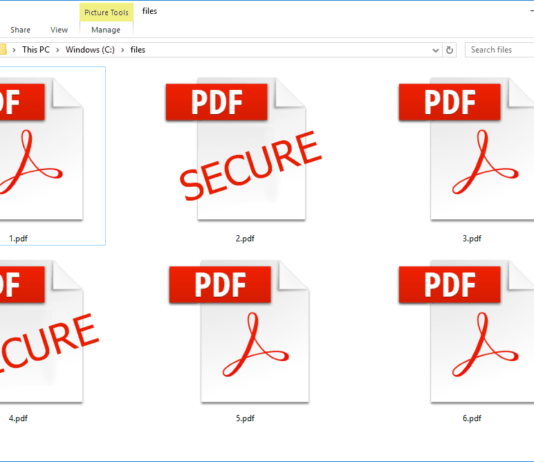Select the 3.pdf file icon
The height and width of the screenshot is (462, 534).
(x=466, y=149)
